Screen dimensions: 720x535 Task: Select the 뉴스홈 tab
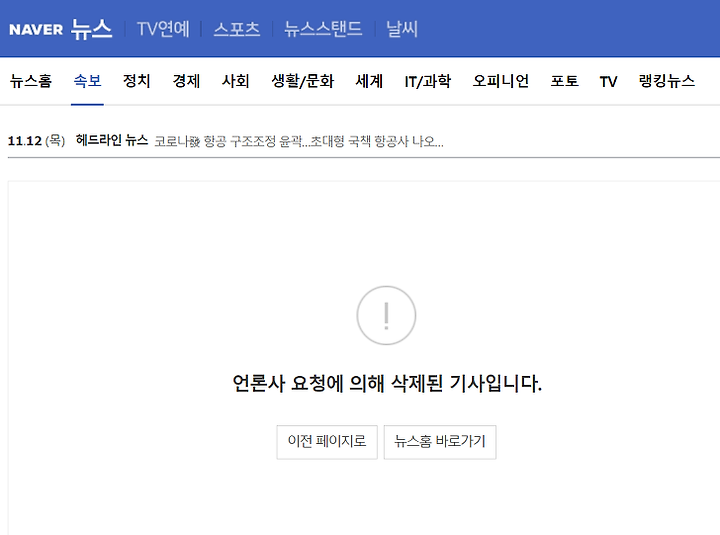[31, 81]
